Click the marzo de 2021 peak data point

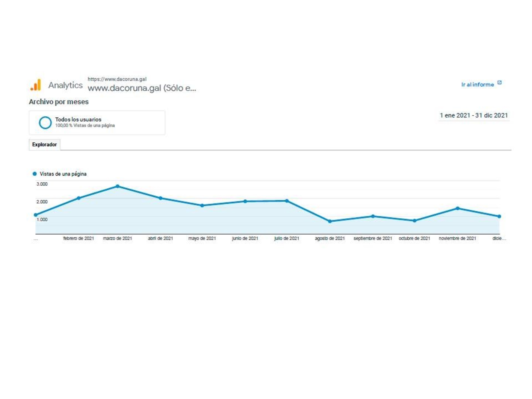click(117, 186)
